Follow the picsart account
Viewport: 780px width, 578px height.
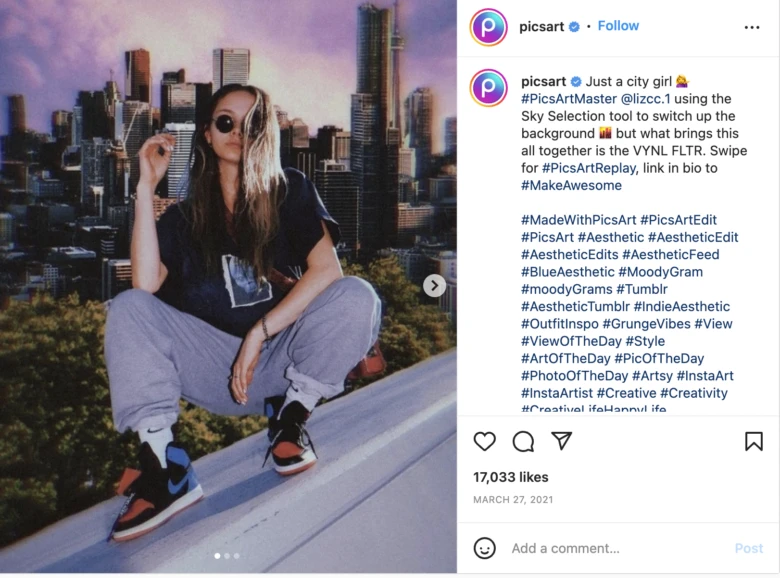point(618,26)
